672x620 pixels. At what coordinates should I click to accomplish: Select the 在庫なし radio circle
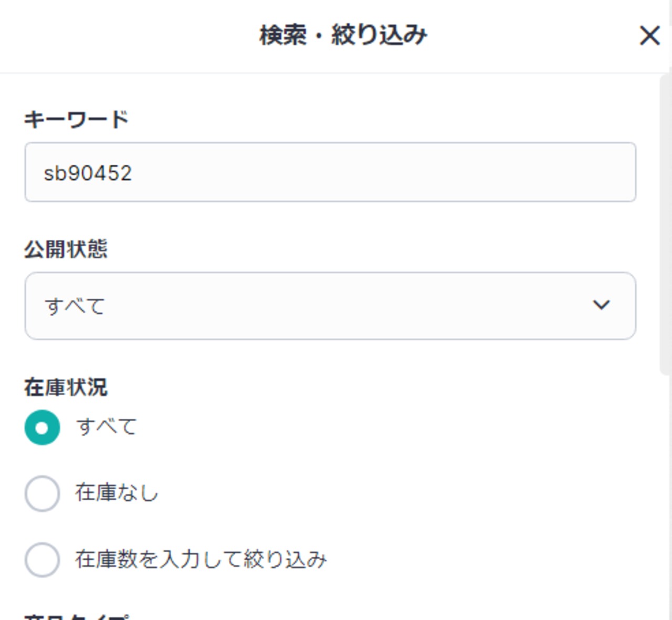point(42,493)
